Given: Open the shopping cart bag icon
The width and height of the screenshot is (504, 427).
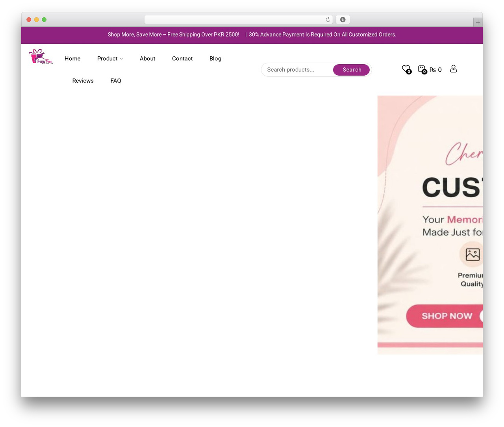Looking at the screenshot, I should (x=422, y=69).
